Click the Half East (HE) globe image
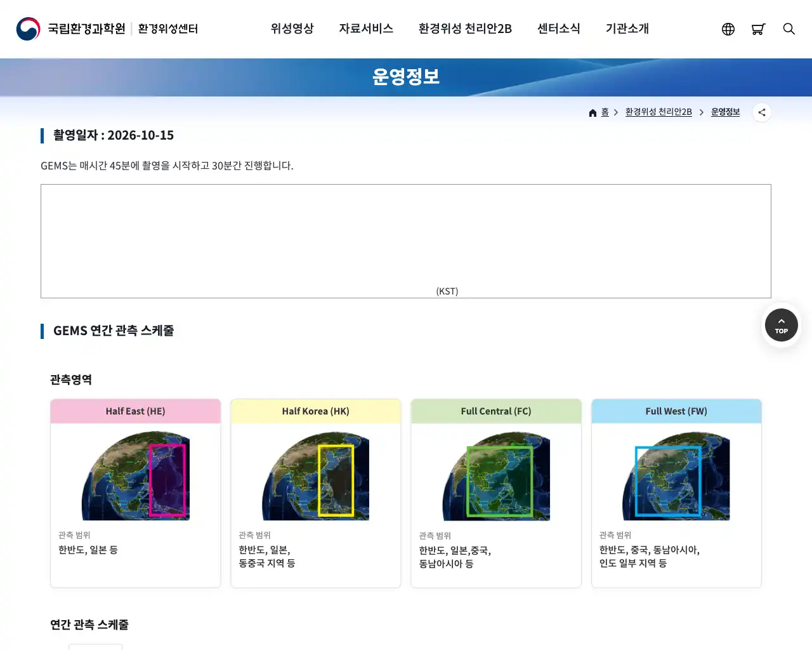The image size is (812, 650). 136,476
